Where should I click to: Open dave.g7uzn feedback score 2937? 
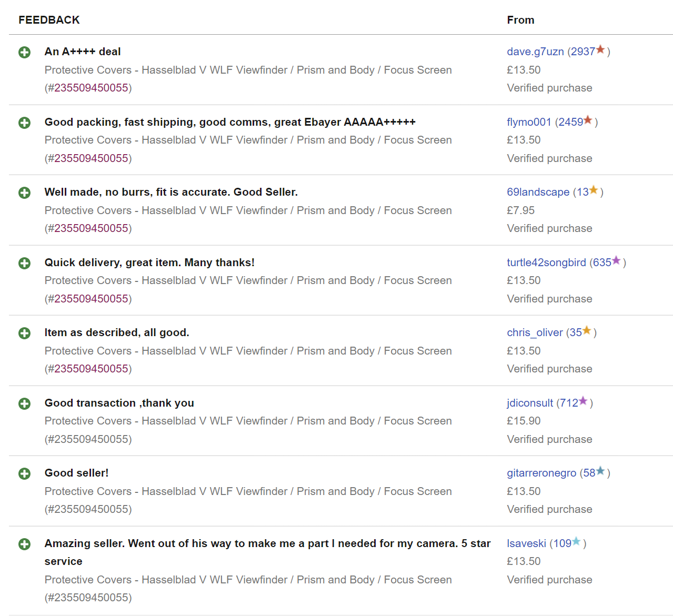click(x=583, y=52)
